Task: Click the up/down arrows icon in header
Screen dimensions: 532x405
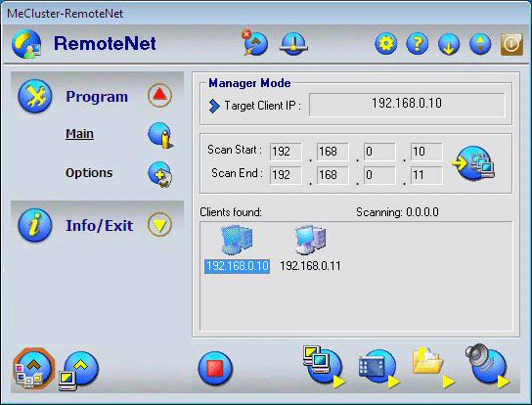Action: click(480, 44)
